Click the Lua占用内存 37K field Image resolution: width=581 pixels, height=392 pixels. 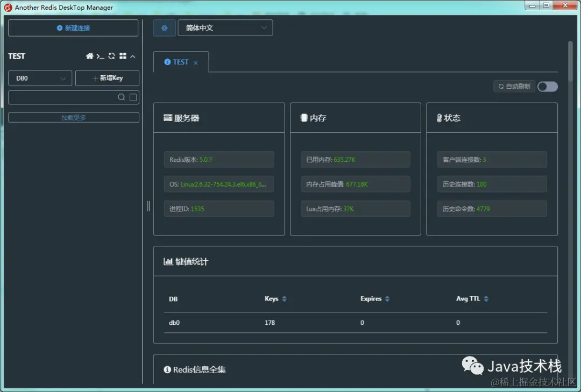click(x=356, y=209)
